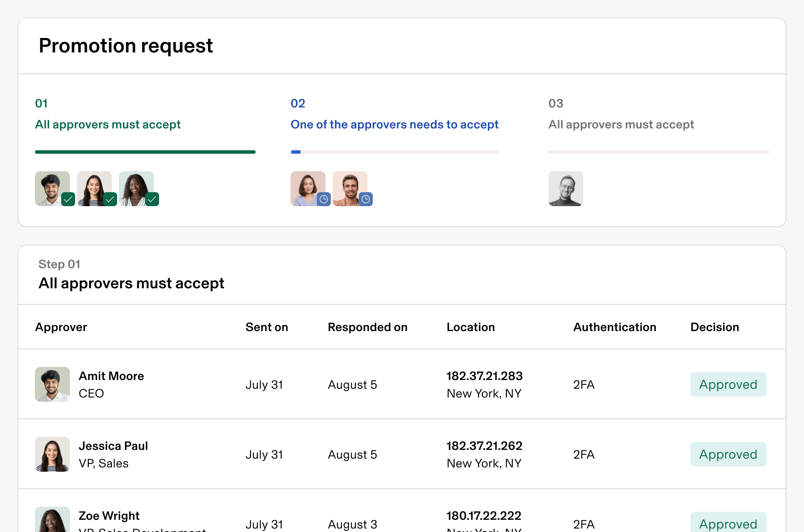Viewport: 804px width, 532px height.
Task: Click the checkmark badge on Amit's summary avatar
Action: pos(68,199)
